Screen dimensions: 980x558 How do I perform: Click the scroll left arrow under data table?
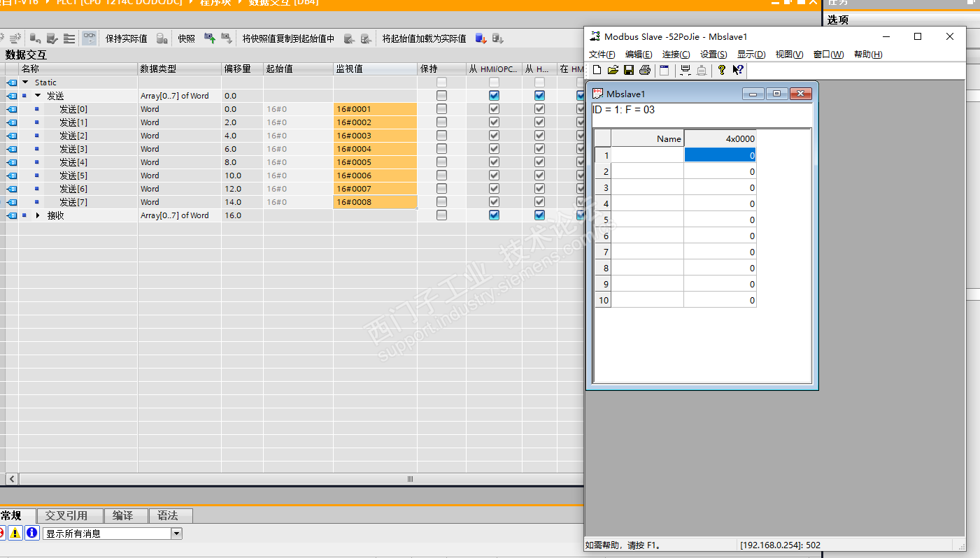[x=12, y=479]
